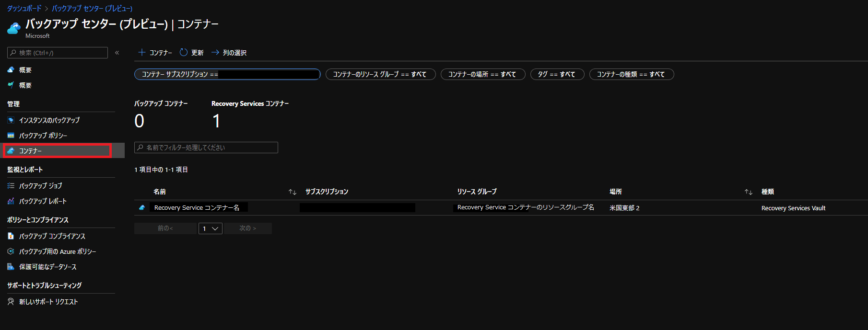
Task: Click the vault icon in the table row
Action: point(142,207)
